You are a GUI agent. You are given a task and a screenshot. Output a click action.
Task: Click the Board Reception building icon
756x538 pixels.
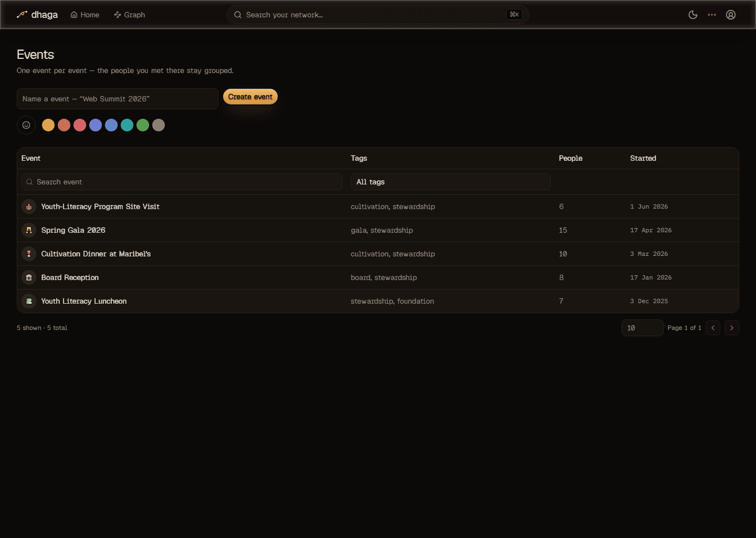coord(29,277)
